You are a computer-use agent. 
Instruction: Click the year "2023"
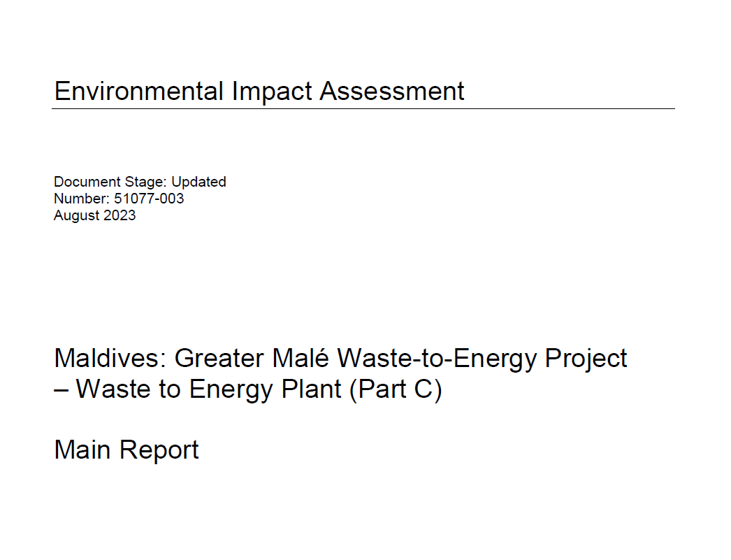pyautogui.click(x=120, y=215)
